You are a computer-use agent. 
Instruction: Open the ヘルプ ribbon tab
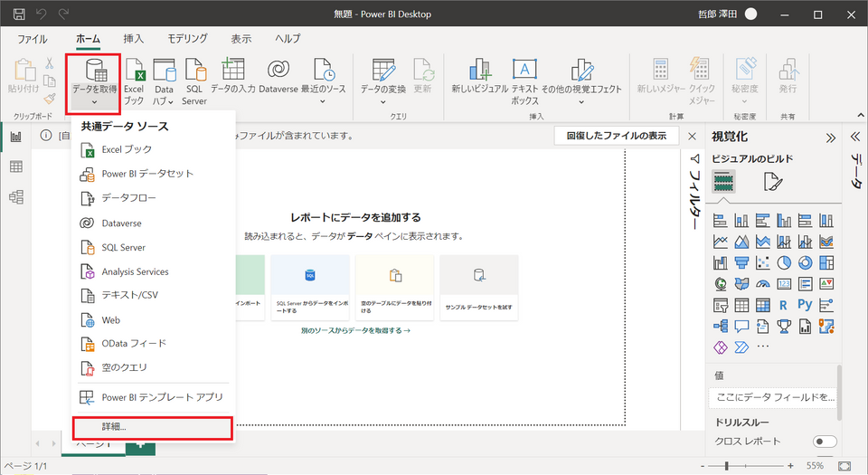click(x=288, y=39)
